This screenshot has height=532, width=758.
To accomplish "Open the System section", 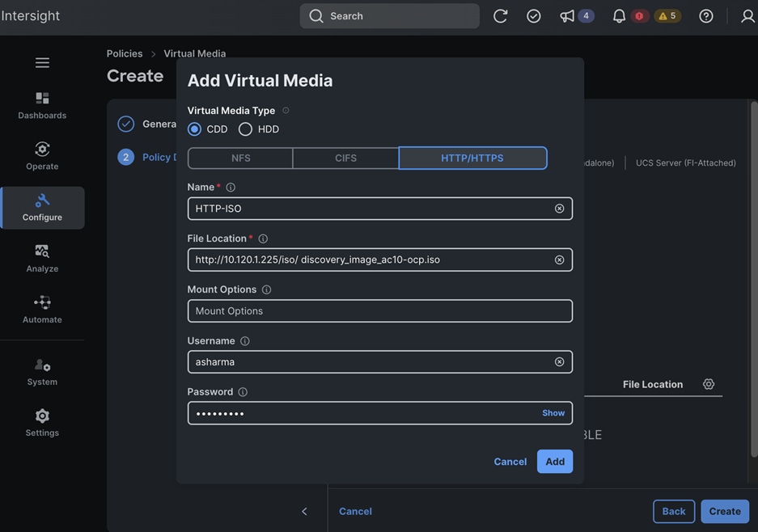I will pos(42,372).
